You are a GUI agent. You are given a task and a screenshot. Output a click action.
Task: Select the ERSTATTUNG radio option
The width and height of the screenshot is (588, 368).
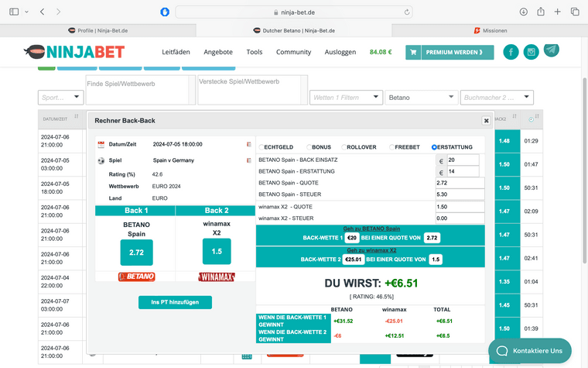coord(434,147)
